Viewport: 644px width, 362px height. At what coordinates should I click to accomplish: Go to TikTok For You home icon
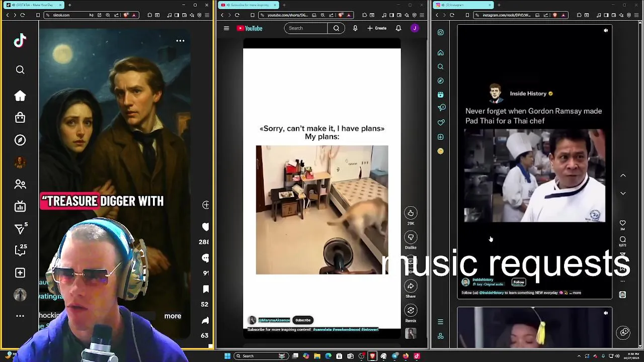pyautogui.click(x=20, y=96)
